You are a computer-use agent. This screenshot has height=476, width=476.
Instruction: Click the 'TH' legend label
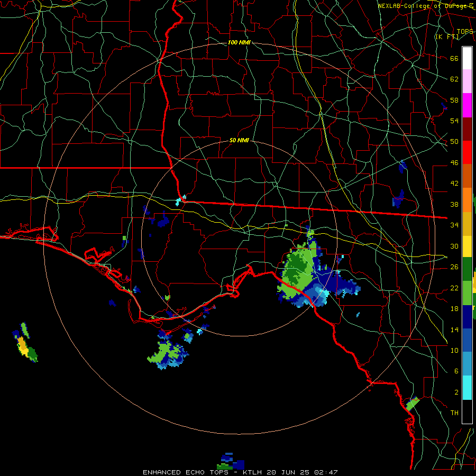[454, 413]
